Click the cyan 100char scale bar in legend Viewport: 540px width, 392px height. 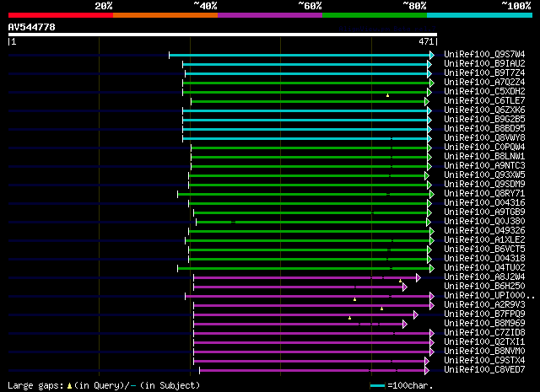click(378, 386)
